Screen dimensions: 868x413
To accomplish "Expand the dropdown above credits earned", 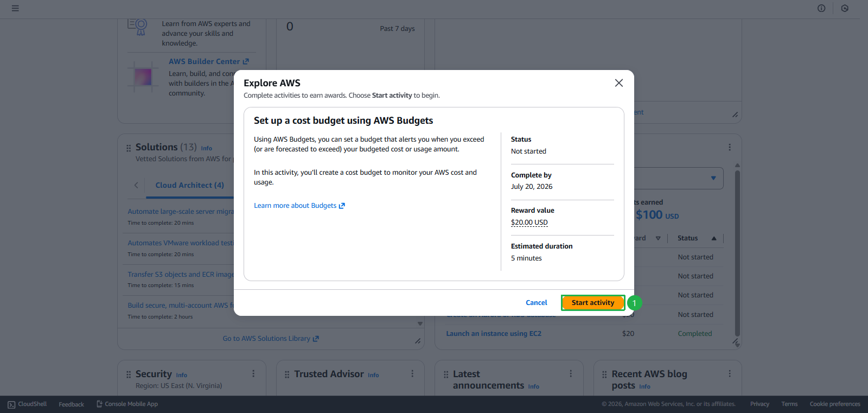I will [713, 178].
